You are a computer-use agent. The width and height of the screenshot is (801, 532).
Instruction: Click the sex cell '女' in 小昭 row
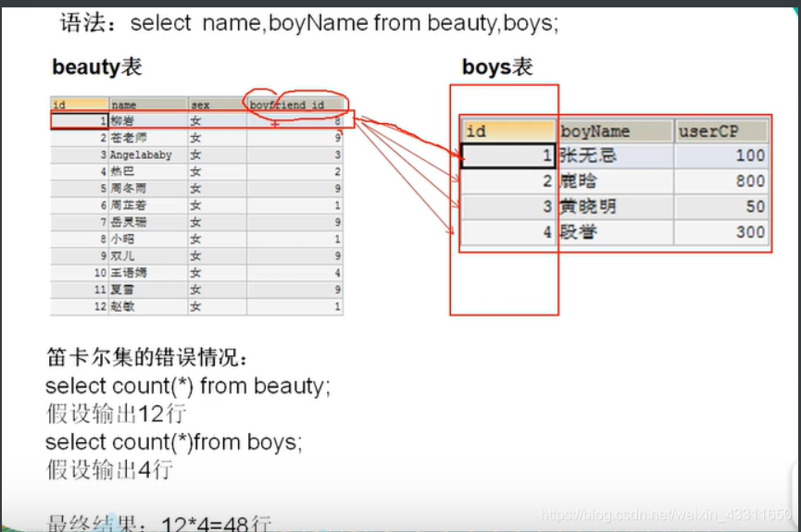(x=217, y=239)
